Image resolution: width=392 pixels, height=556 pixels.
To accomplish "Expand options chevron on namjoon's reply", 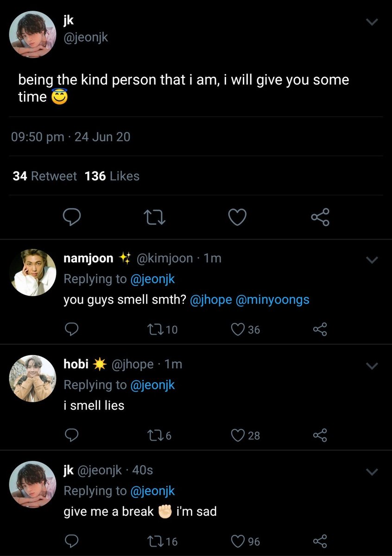I will point(372,260).
